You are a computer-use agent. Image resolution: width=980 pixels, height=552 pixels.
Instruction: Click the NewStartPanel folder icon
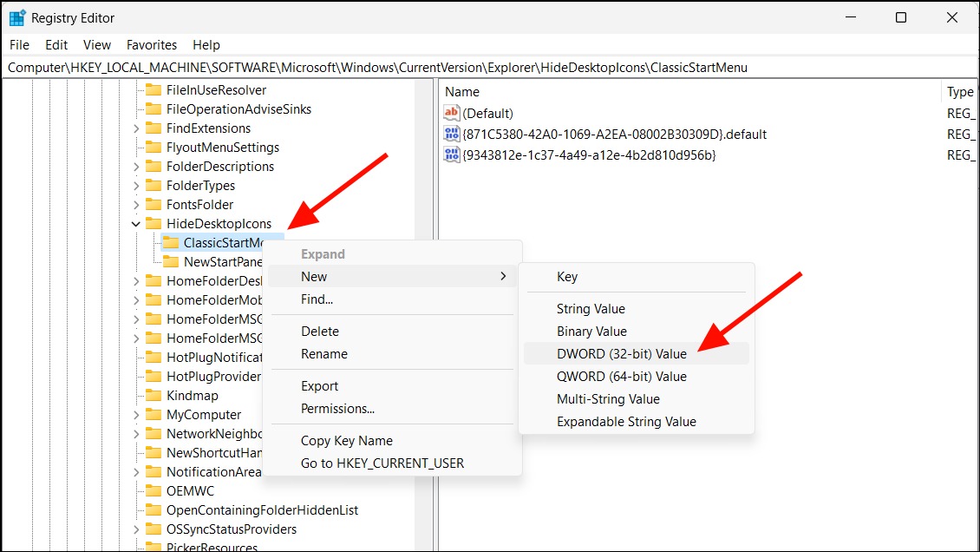pyautogui.click(x=171, y=262)
